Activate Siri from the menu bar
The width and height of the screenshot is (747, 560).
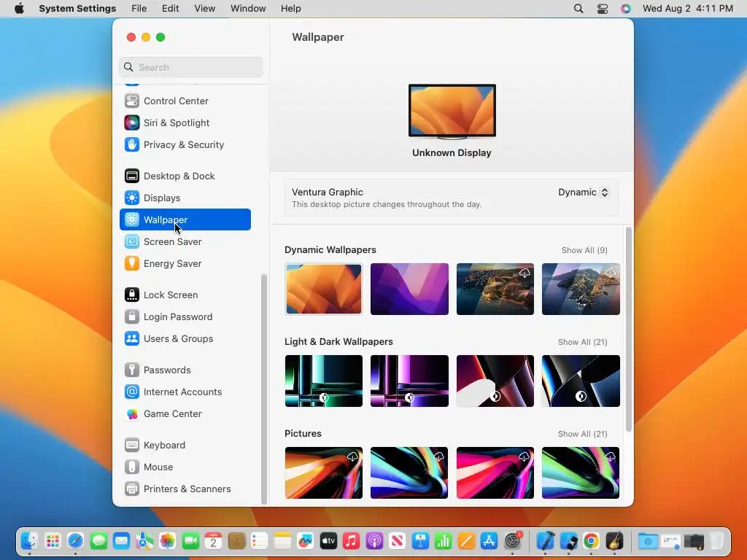tap(626, 9)
